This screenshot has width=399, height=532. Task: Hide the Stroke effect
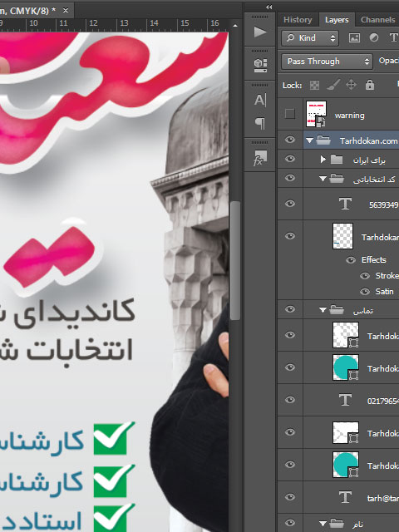[x=365, y=275]
